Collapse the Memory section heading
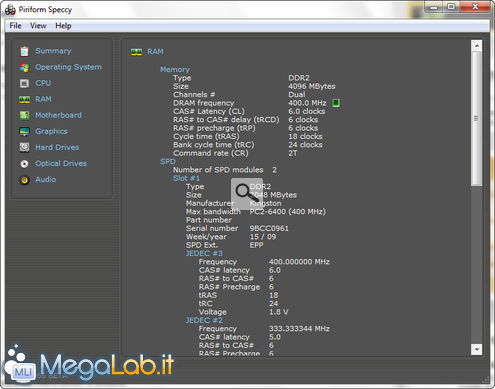 (175, 70)
